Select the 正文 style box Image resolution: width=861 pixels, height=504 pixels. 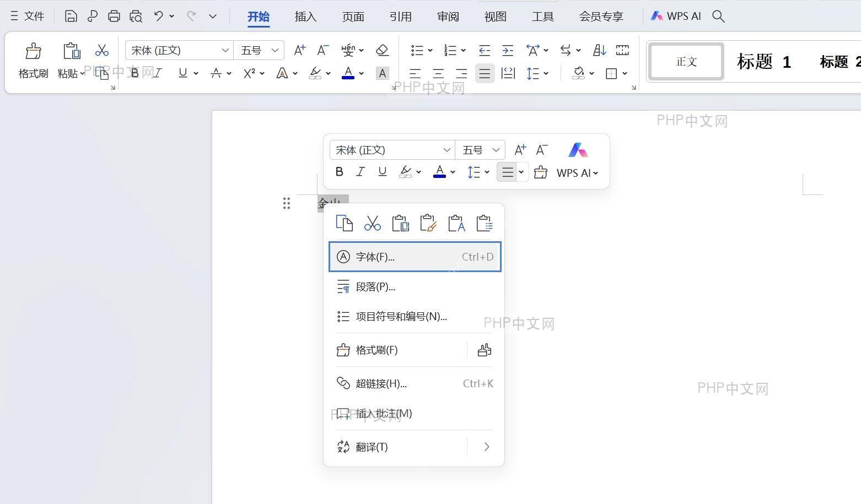click(686, 62)
